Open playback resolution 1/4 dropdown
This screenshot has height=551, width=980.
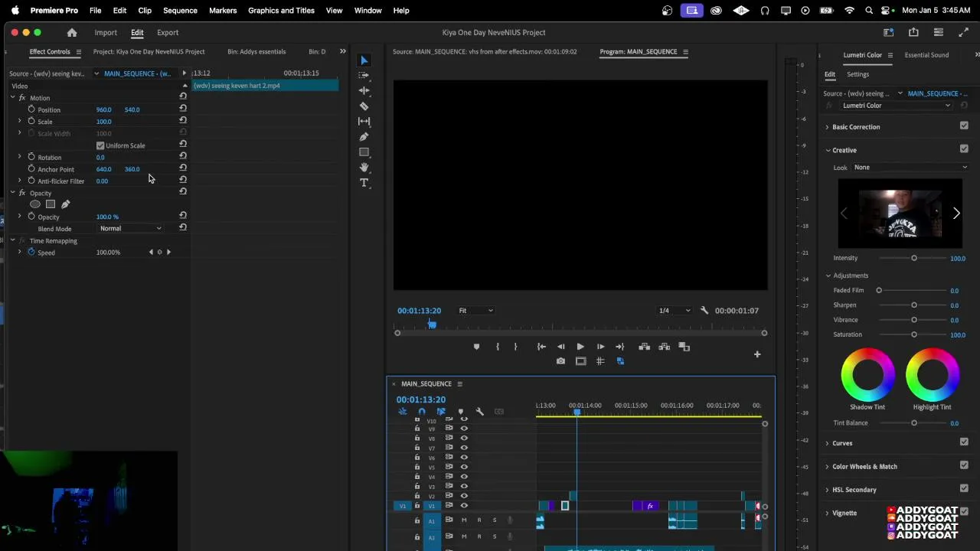point(675,311)
